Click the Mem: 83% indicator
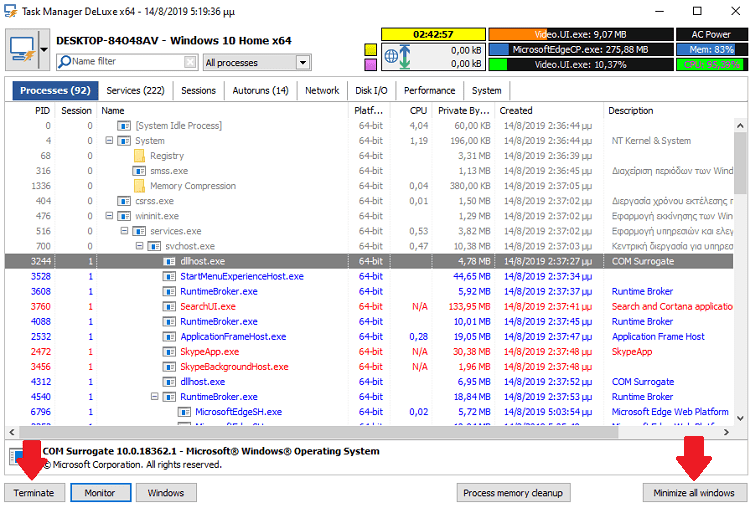This screenshot has height=508, width=750. pos(711,49)
